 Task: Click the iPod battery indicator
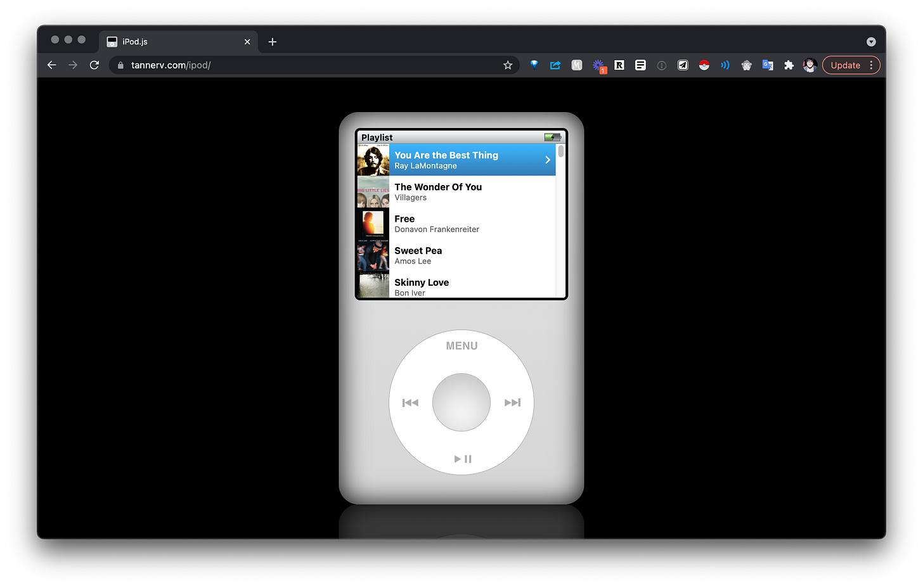click(553, 137)
